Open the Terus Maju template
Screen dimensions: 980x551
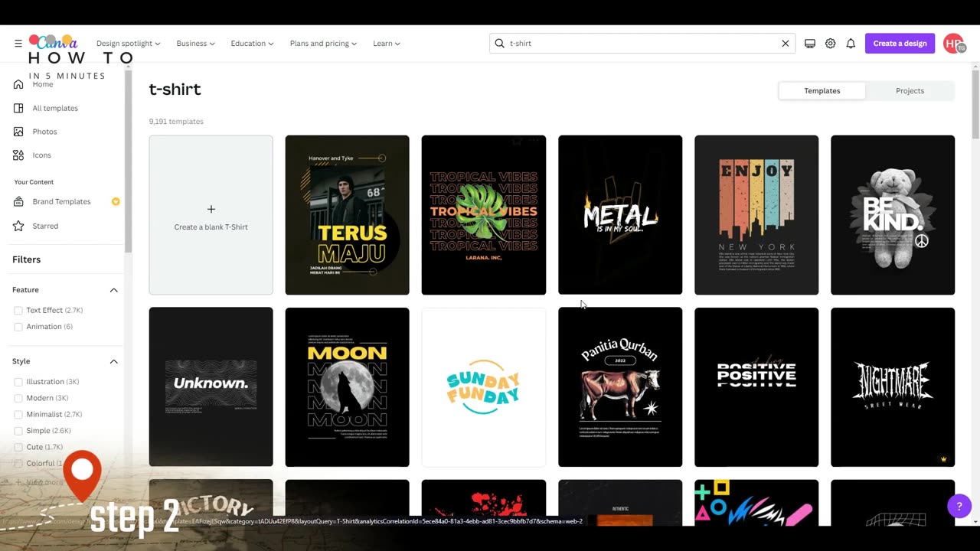click(348, 215)
